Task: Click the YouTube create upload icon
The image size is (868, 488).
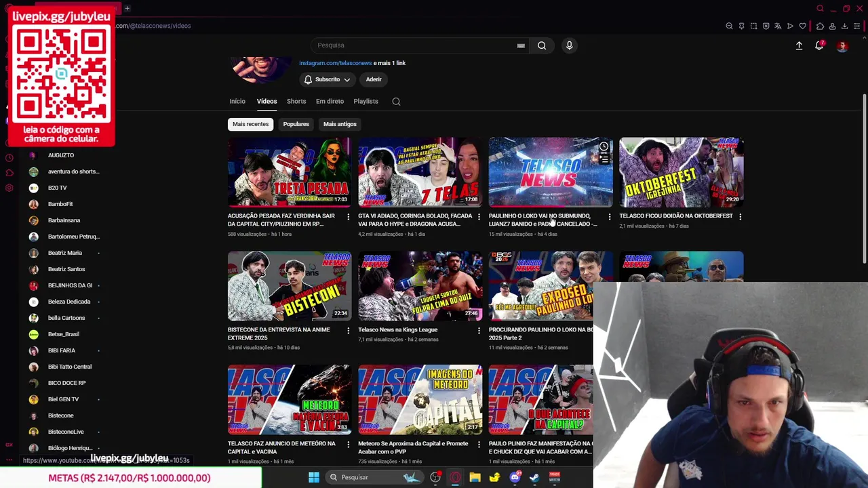Action: [x=799, y=45]
